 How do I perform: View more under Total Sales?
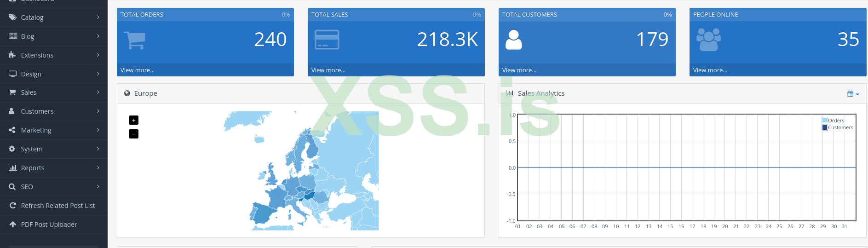coord(328,70)
